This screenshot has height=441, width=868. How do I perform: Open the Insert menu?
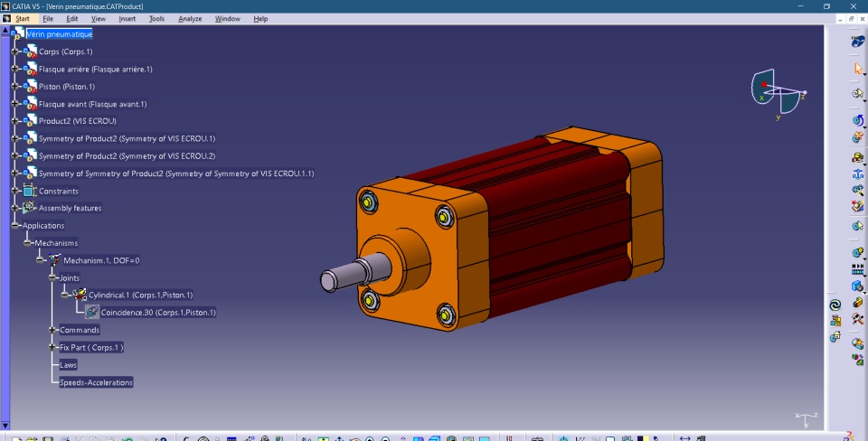[x=127, y=19]
